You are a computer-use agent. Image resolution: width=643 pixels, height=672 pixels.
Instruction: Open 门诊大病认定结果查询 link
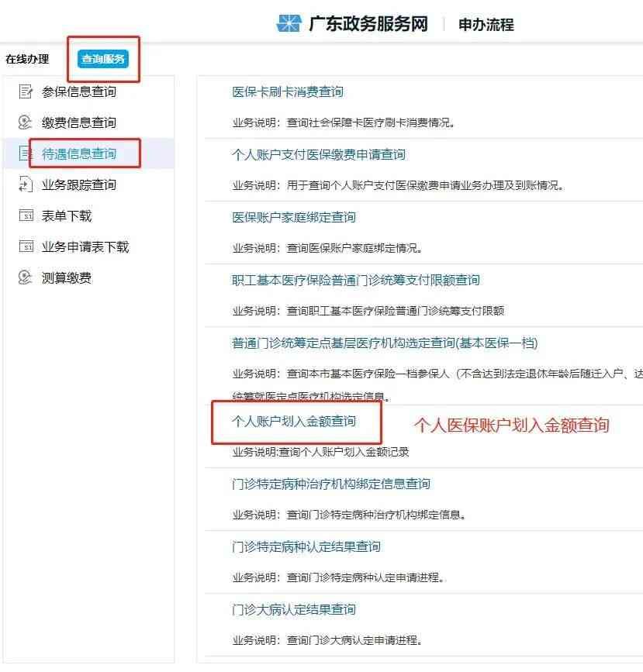(x=294, y=609)
